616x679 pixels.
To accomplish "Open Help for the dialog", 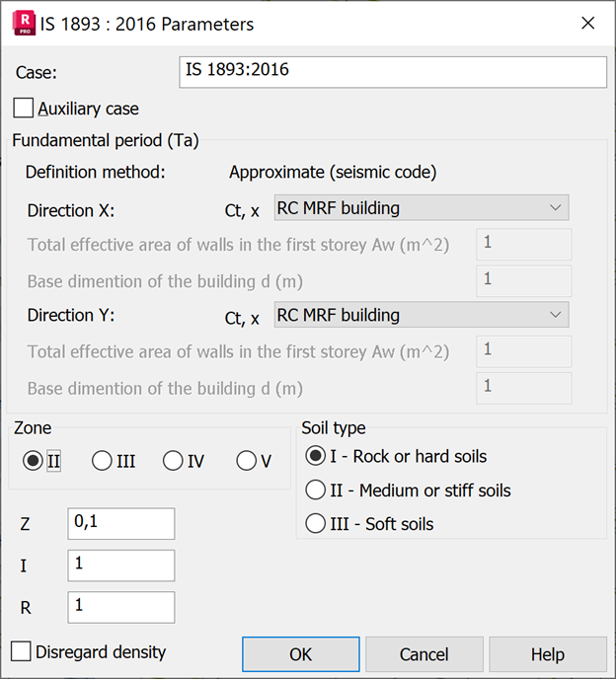I will 548,654.
